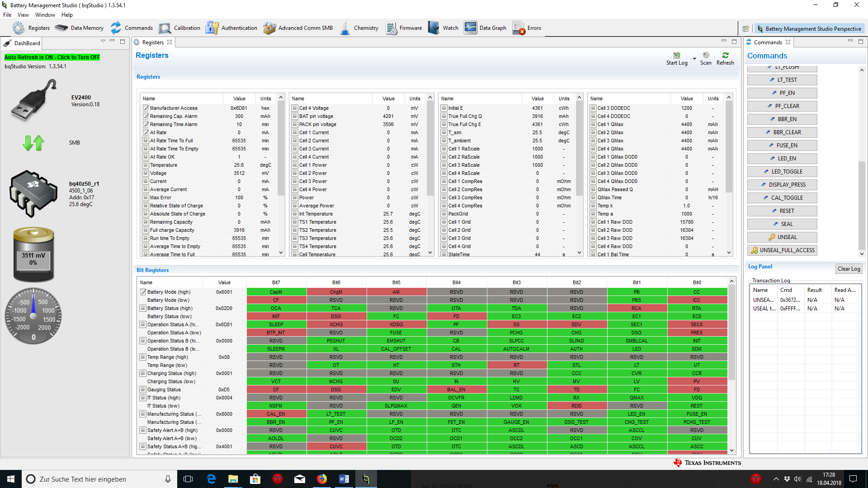Open the Calibration toolbar icon
Screen dimensions: 868x488
pos(165,28)
